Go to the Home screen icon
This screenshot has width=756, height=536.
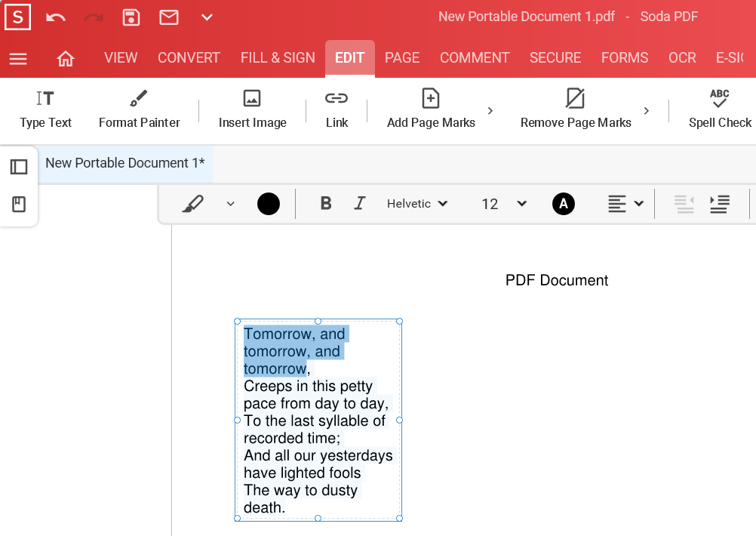point(66,59)
